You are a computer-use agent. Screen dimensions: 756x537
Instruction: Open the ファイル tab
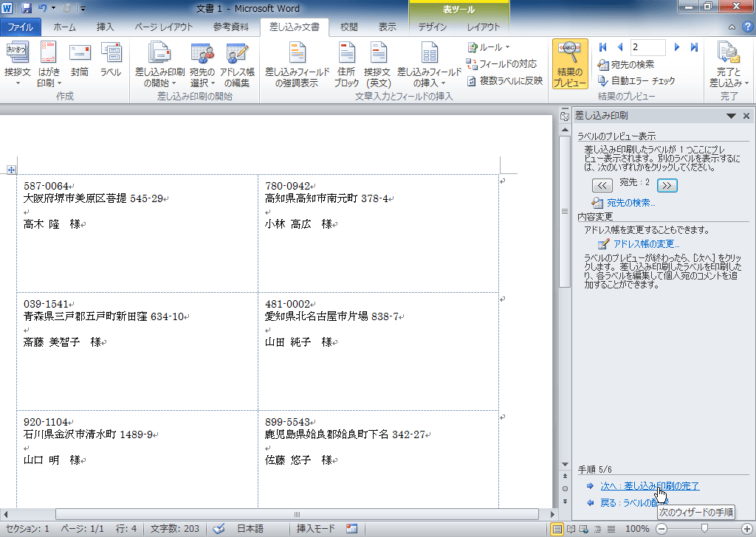pyautogui.click(x=20, y=27)
